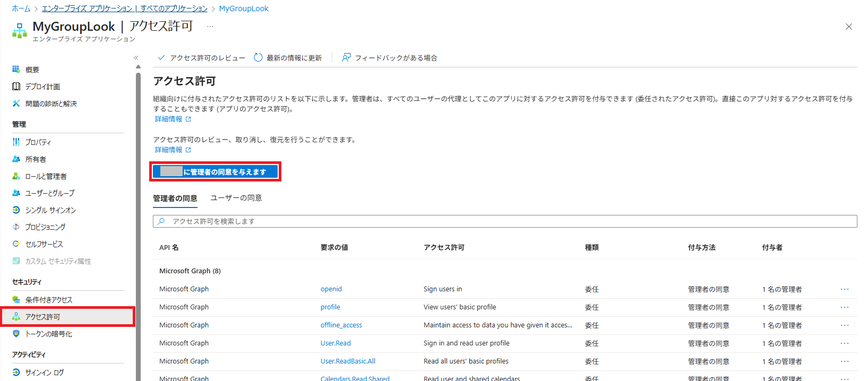Open 条件付きアクセス in the sidebar menu

49,300
